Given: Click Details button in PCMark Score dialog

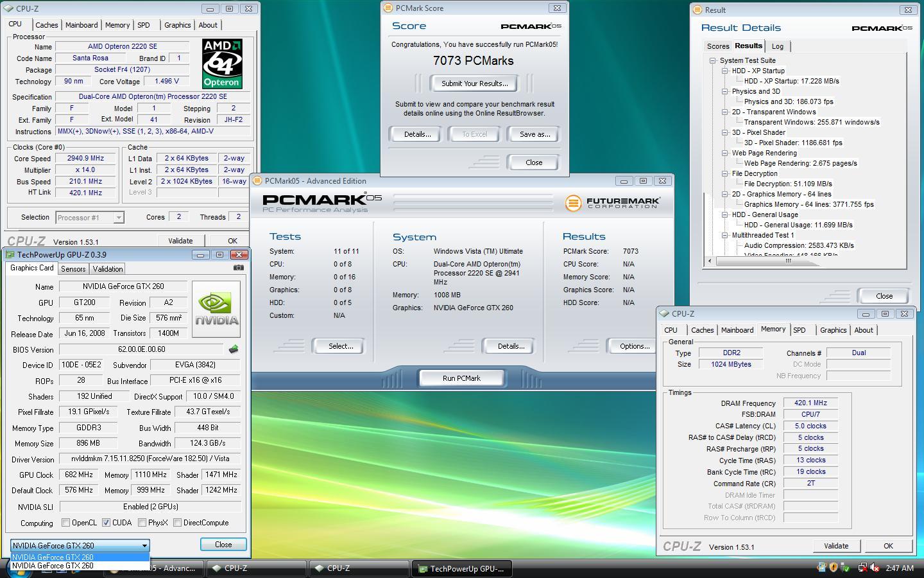Looking at the screenshot, I should pos(417,134).
